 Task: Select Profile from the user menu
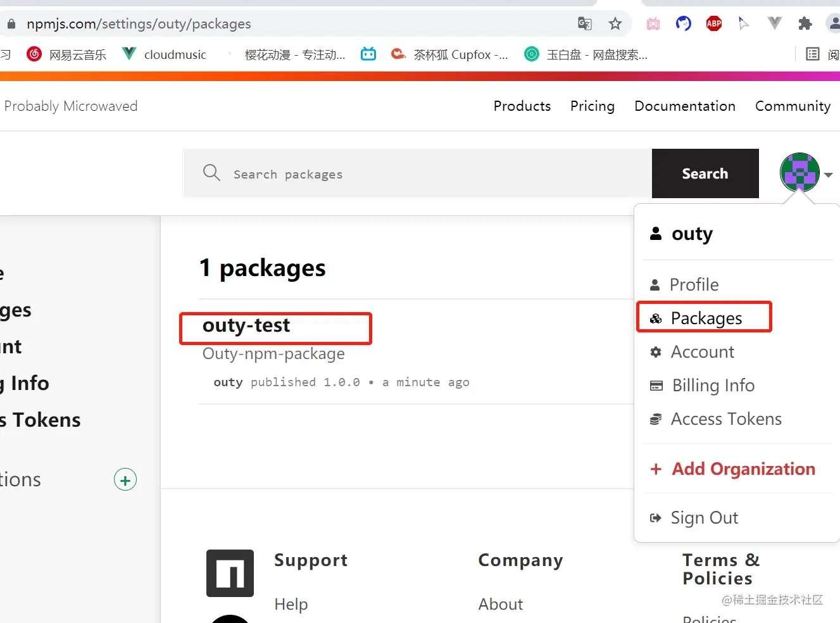[x=694, y=285]
